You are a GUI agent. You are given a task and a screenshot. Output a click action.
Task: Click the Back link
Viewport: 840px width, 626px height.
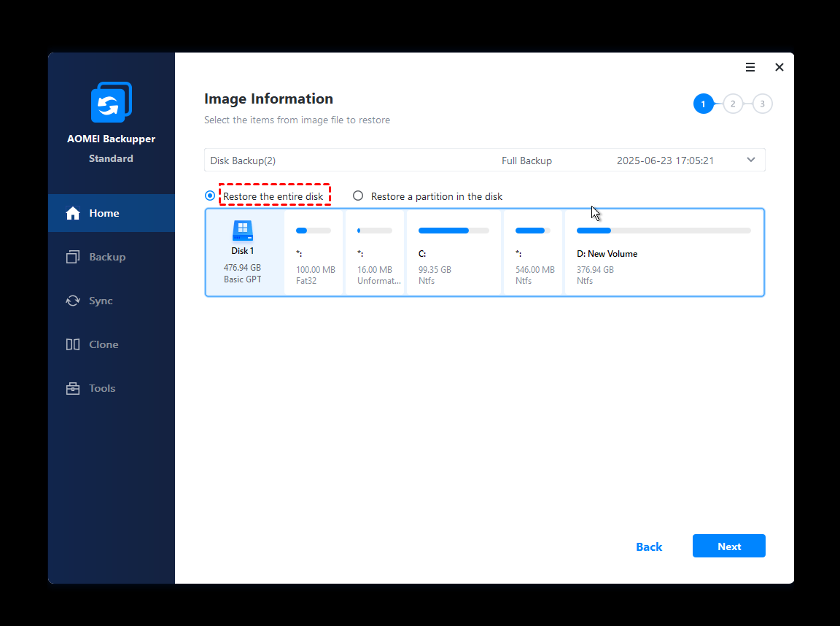649,546
